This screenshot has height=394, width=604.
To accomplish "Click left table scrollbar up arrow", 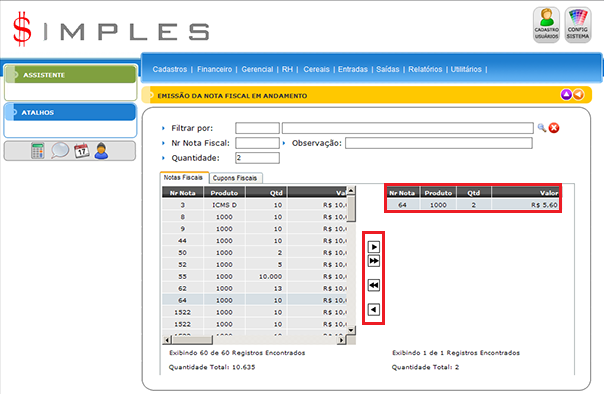I will point(351,191).
